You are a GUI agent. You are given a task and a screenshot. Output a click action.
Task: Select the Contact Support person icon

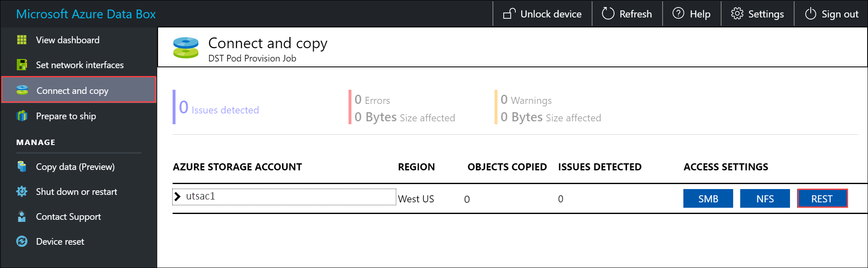22,216
